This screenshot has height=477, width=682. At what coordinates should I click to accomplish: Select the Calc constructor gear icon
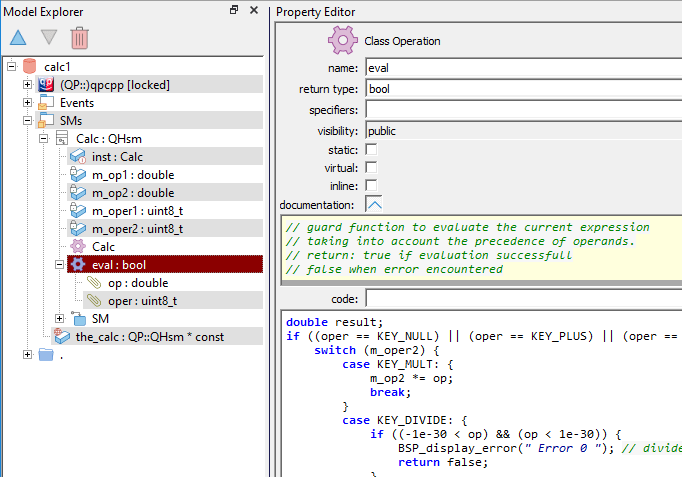point(78,246)
